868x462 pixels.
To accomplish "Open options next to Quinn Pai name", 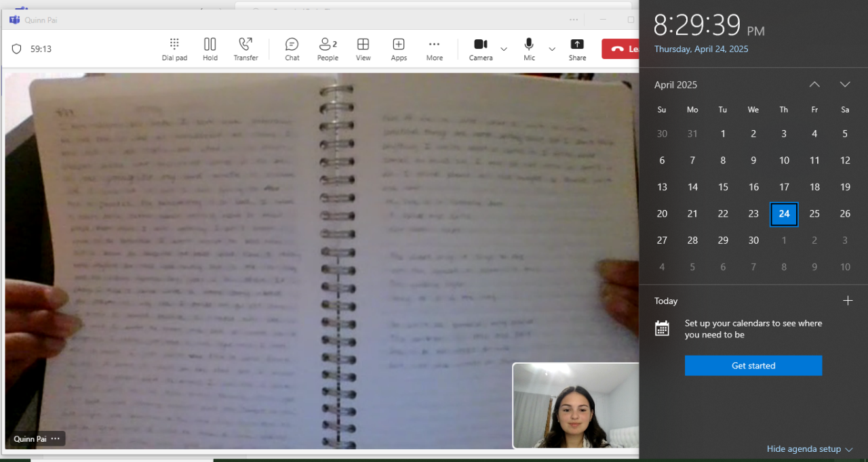I will click(55, 439).
